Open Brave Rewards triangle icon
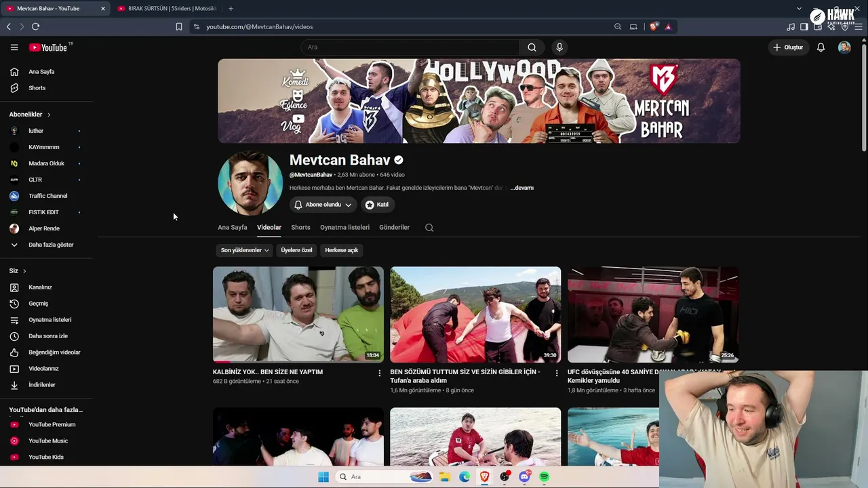Viewport: 868px width, 488px height. (x=668, y=26)
